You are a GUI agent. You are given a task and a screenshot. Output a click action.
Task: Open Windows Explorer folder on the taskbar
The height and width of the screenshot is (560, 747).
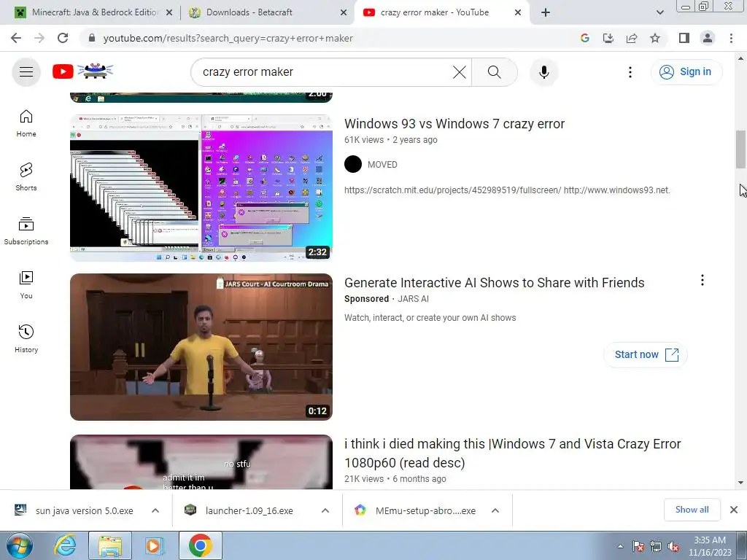coord(110,545)
